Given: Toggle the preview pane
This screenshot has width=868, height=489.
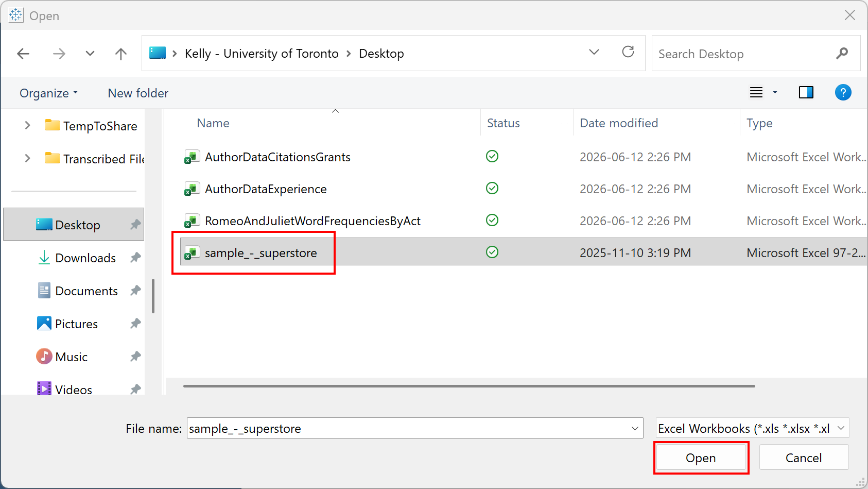Looking at the screenshot, I should (806, 93).
